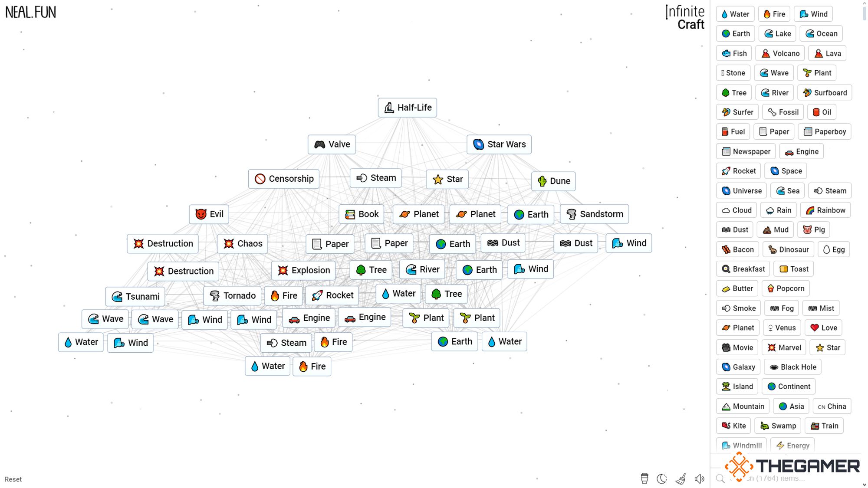Screen dimensions: 868x488
Task: Select the Half-Life node at top
Action: pyautogui.click(x=408, y=107)
